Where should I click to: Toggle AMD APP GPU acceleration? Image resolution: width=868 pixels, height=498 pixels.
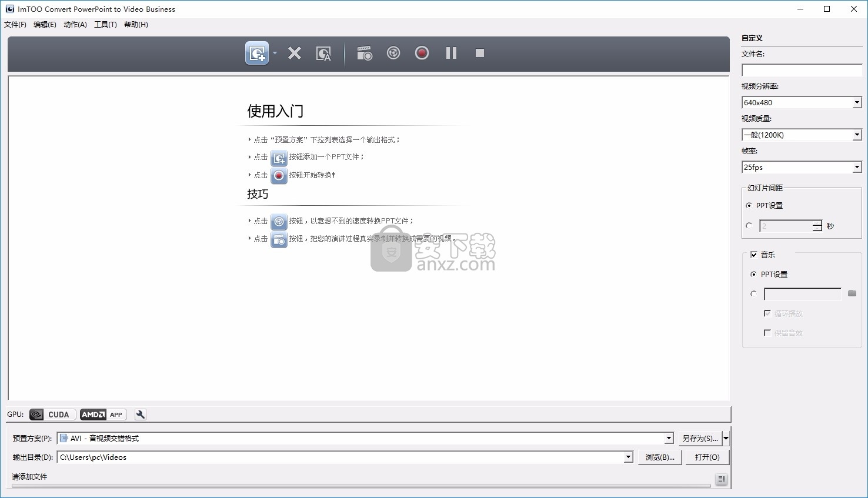click(x=104, y=415)
